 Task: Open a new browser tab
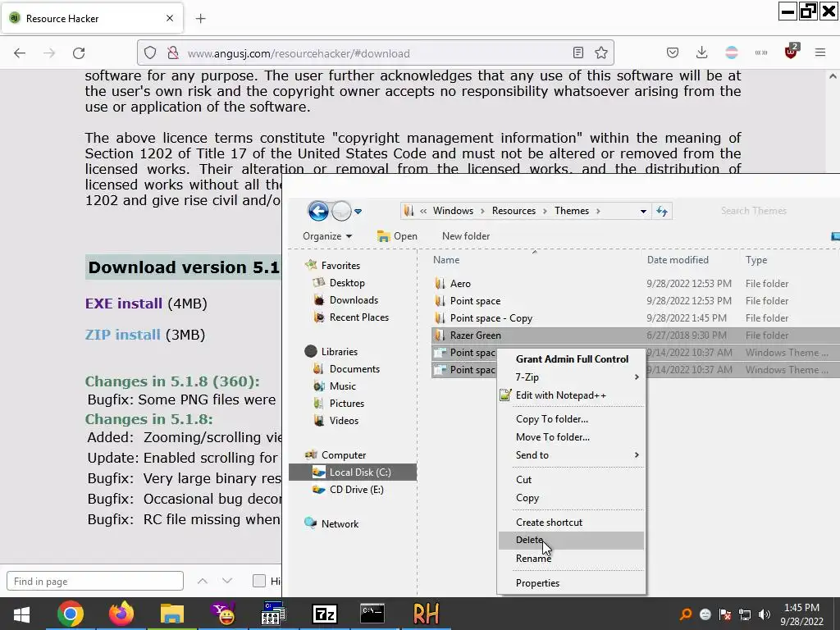(200, 19)
